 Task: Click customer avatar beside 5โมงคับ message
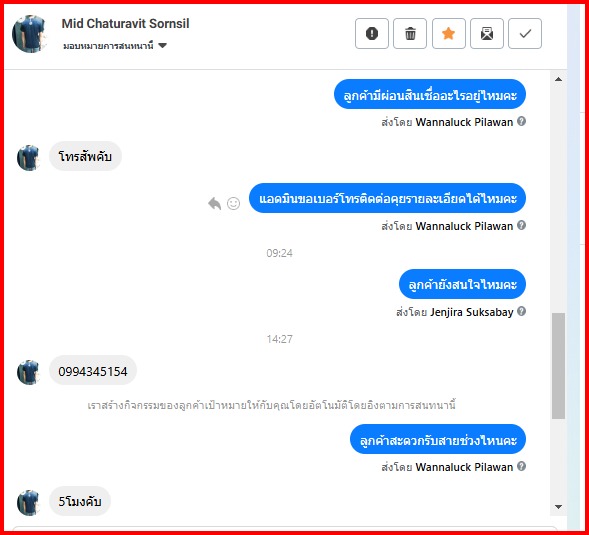28,502
